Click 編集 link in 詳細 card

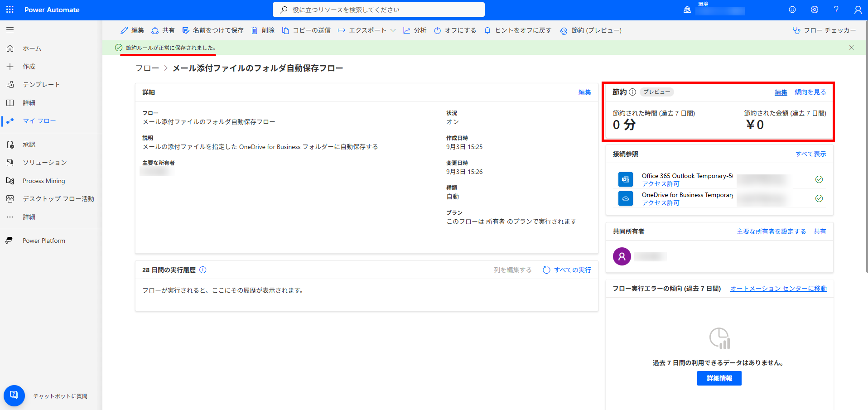coord(585,92)
